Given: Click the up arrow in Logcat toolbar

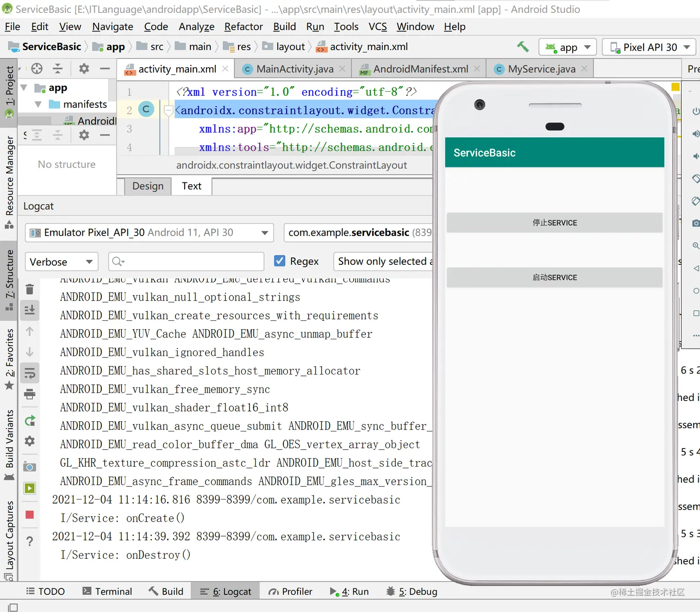Looking at the screenshot, I should click(30, 331).
